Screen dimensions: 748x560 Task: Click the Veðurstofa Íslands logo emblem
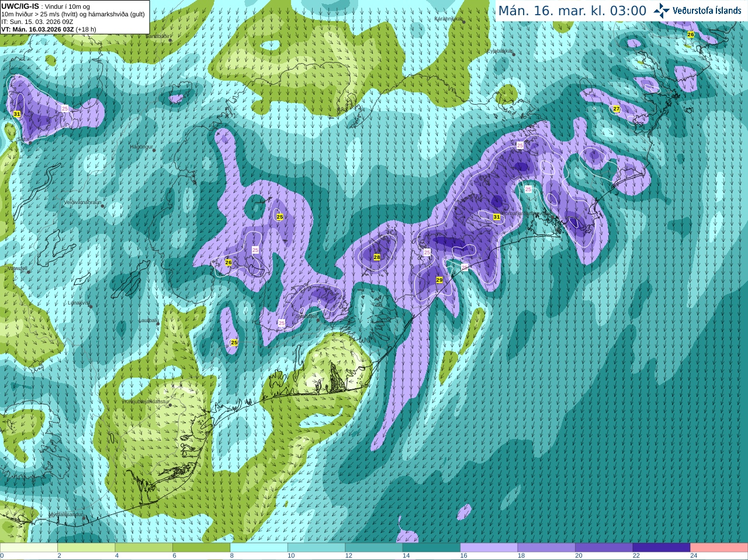click(662, 10)
